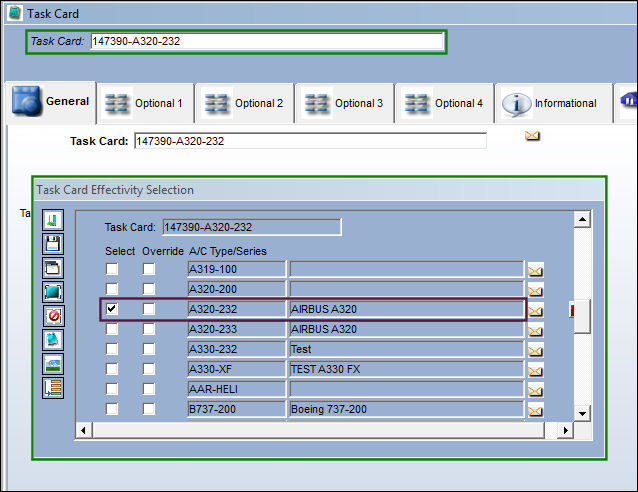Click the first icon in the effectivity sidebar
Viewport: 638px width, 492px height.
53,220
